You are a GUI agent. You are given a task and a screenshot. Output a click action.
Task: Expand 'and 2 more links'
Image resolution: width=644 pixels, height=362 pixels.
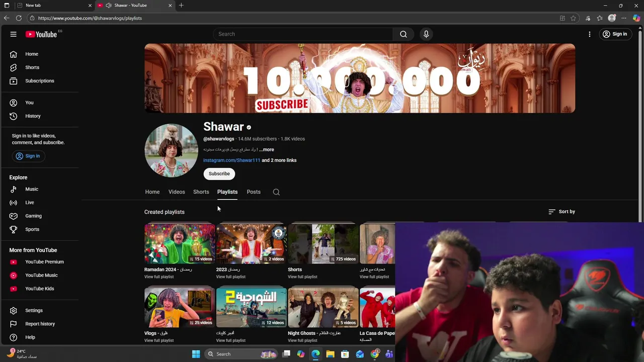tap(279, 160)
